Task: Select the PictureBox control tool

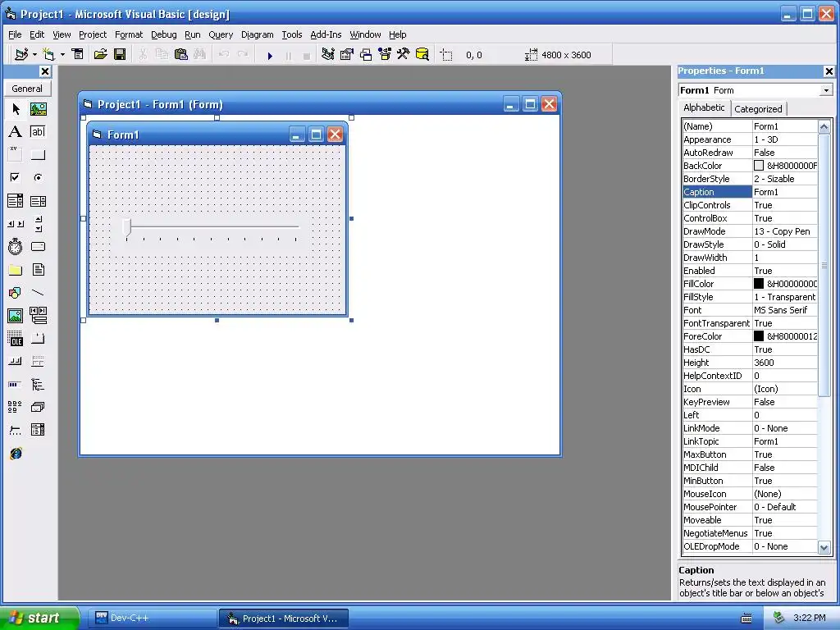Action: pos(38,109)
